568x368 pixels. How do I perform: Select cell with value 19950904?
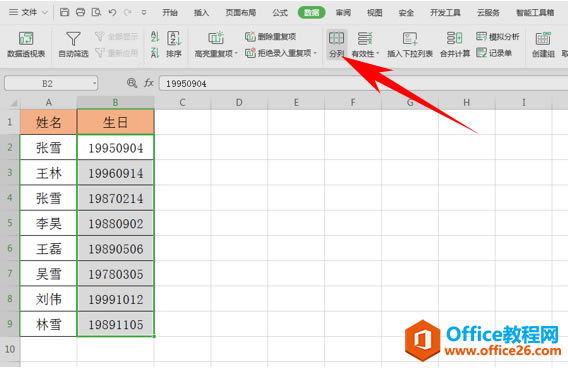(x=116, y=147)
